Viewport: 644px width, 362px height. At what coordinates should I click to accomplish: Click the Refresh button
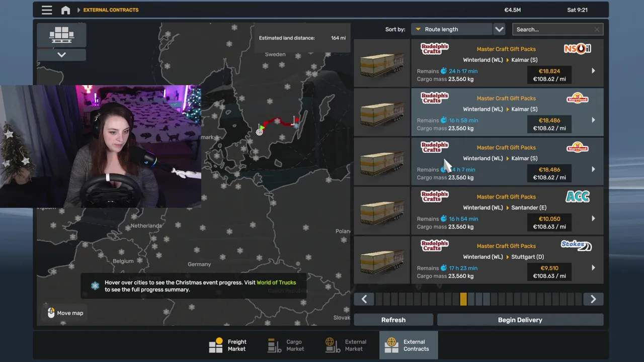tap(393, 320)
